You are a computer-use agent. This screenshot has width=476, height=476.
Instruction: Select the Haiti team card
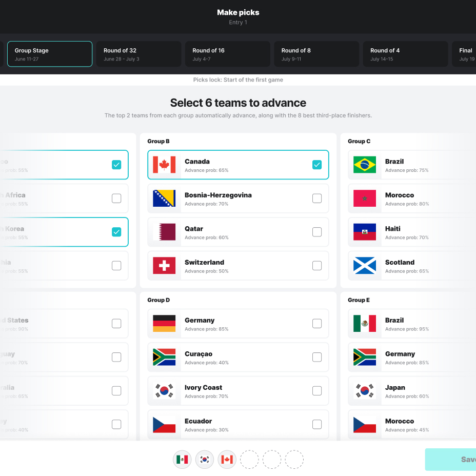(x=412, y=232)
